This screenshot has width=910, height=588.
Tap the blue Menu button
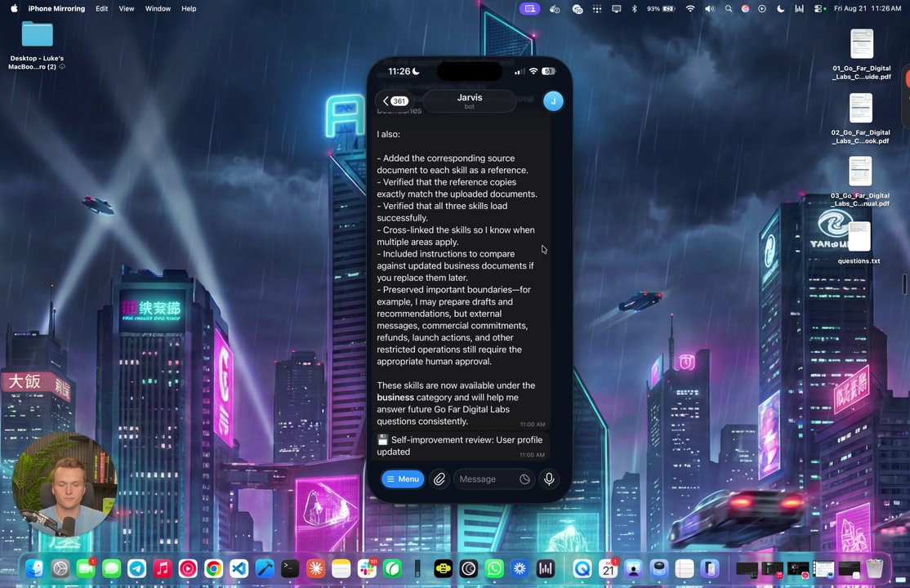[403, 479]
